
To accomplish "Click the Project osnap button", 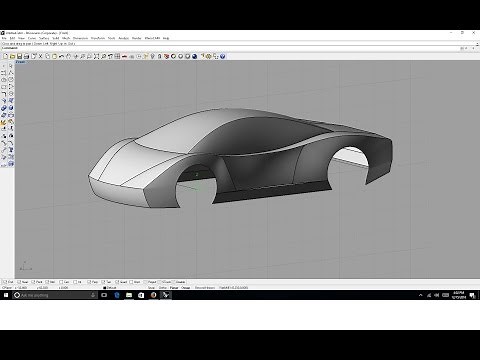I will pos(150,282).
